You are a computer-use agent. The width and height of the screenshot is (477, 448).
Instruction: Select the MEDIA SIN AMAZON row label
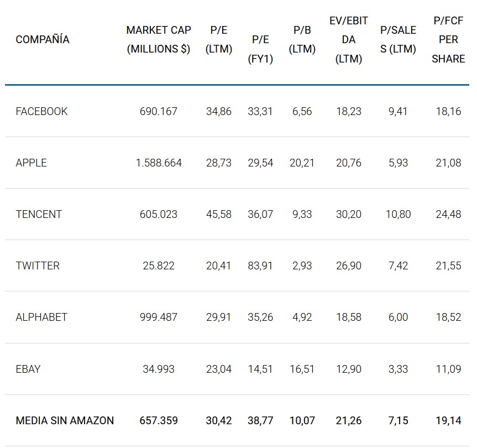[65, 420]
